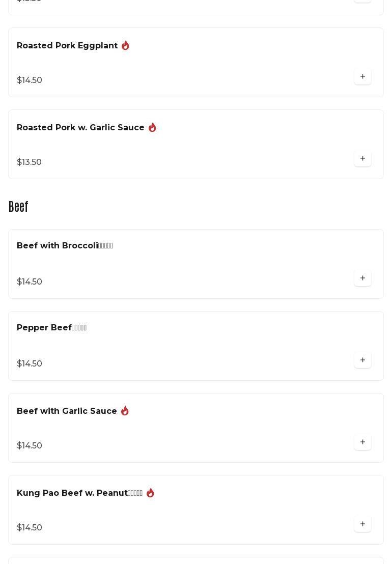392x564 pixels.
Task: Click the plus icon for Beef with Broccoli
Action: [362, 278]
